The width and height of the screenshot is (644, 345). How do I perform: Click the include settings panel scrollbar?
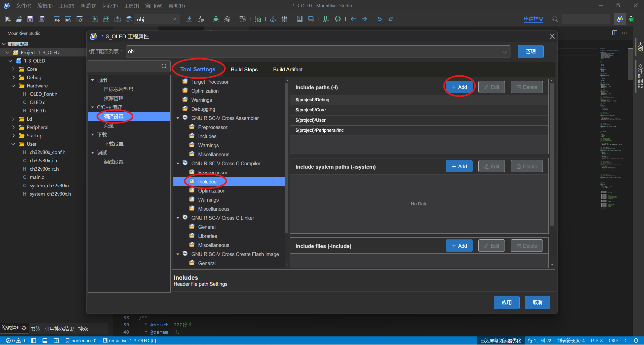point(552,155)
